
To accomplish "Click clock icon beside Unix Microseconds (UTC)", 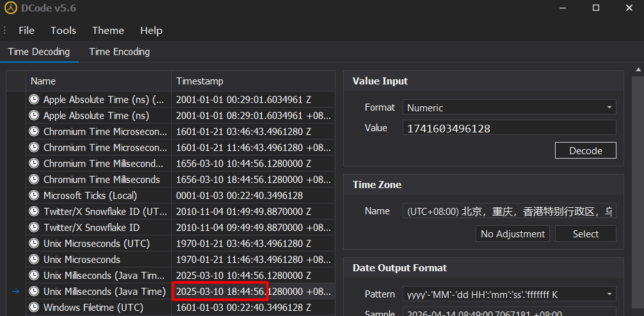I will (x=34, y=244).
